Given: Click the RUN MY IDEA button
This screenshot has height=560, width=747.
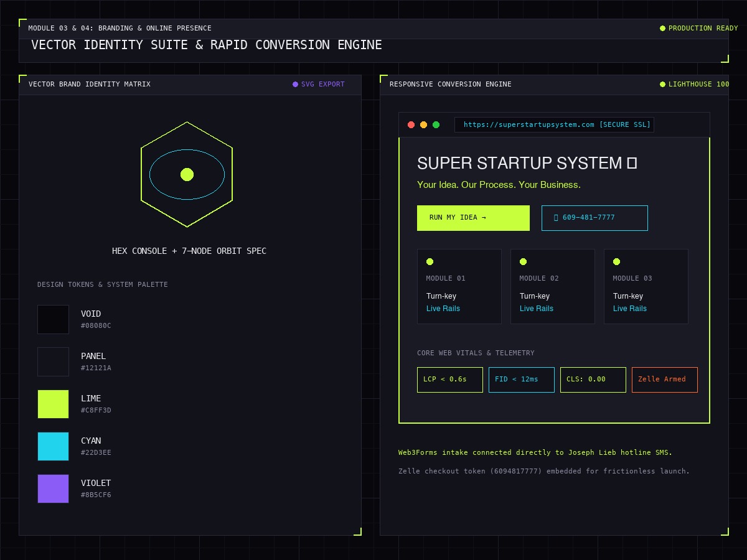Looking at the screenshot, I should click(473, 218).
